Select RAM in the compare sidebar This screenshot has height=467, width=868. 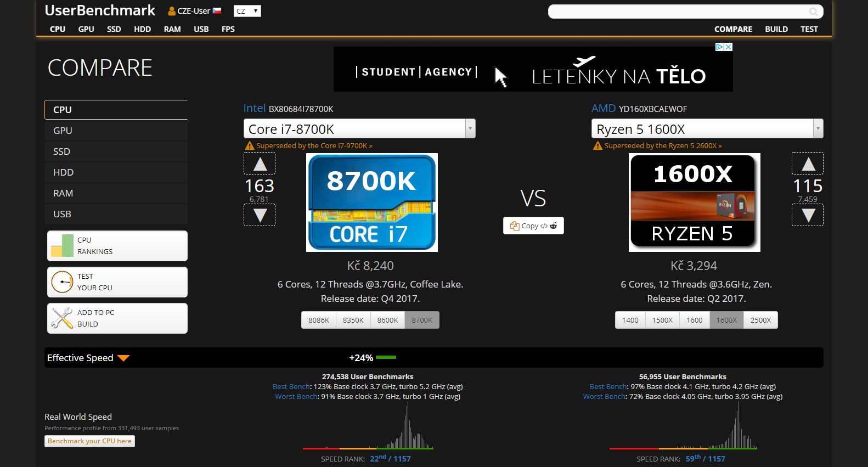[x=116, y=193]
